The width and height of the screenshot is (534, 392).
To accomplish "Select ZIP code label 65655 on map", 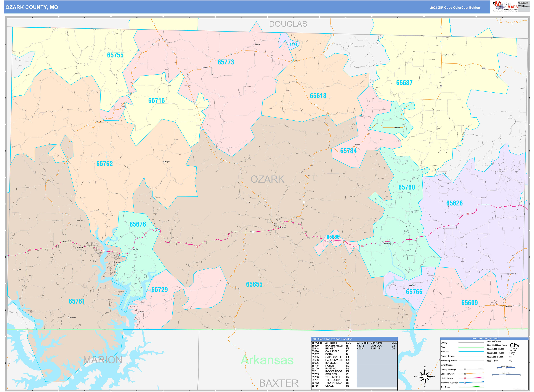I will [x=254, y=284].
